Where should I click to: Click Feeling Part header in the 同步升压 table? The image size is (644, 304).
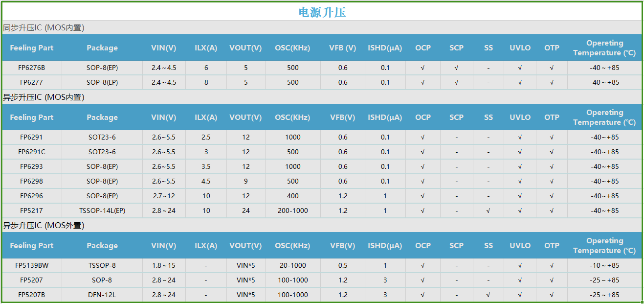point(32,48)
